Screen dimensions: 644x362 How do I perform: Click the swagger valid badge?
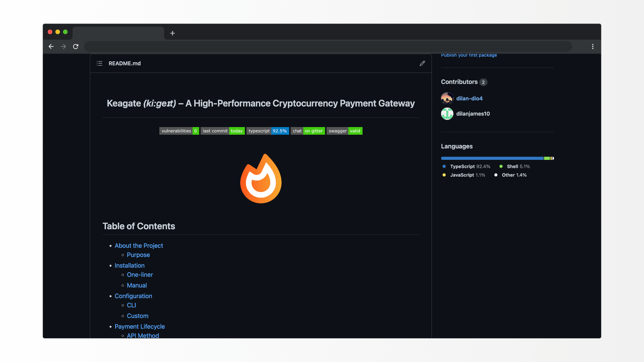pyautogui.click(x=344, y=131)
